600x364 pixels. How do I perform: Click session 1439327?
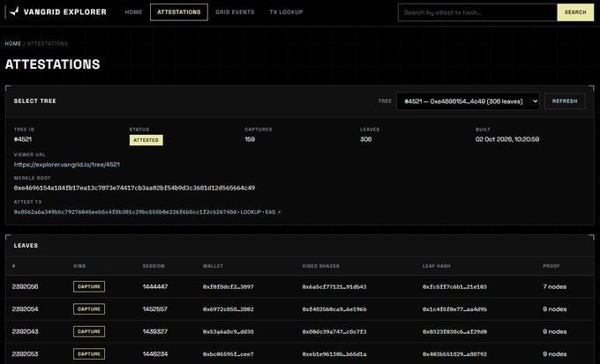(155, 331)
